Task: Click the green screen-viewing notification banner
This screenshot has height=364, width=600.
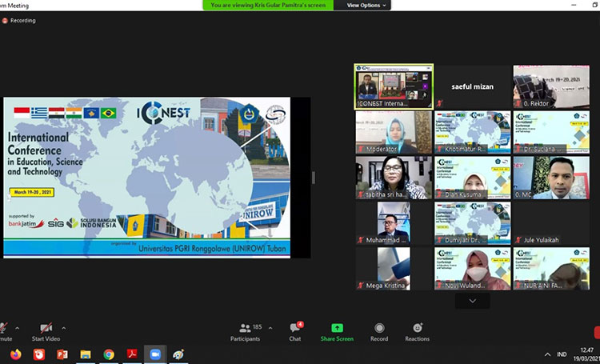Action: (x=268, y=5)
